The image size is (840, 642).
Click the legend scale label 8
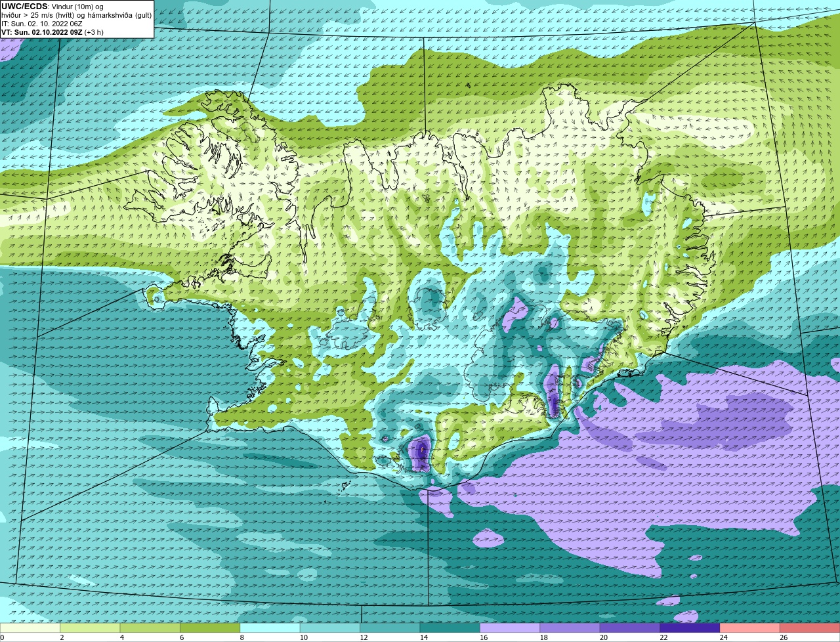click(x=242, y=637)
